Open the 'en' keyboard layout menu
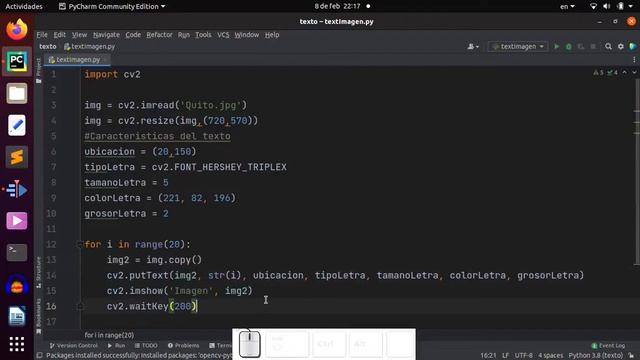 [567, 7]
